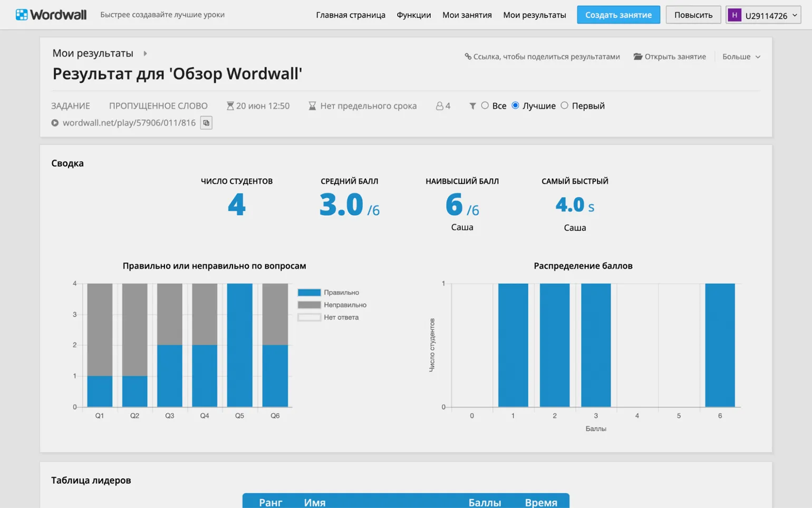Click the filter funnel icon
Viewport: 812px width, 508px height.
472,106
